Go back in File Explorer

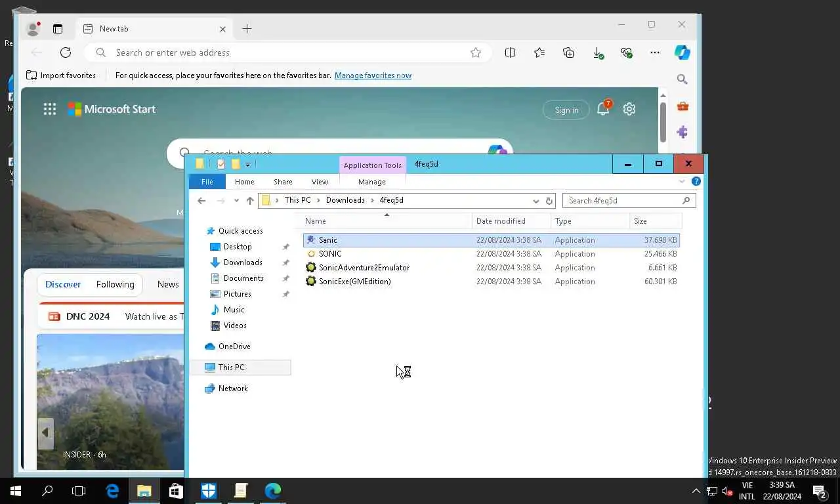tap(201, 201)
